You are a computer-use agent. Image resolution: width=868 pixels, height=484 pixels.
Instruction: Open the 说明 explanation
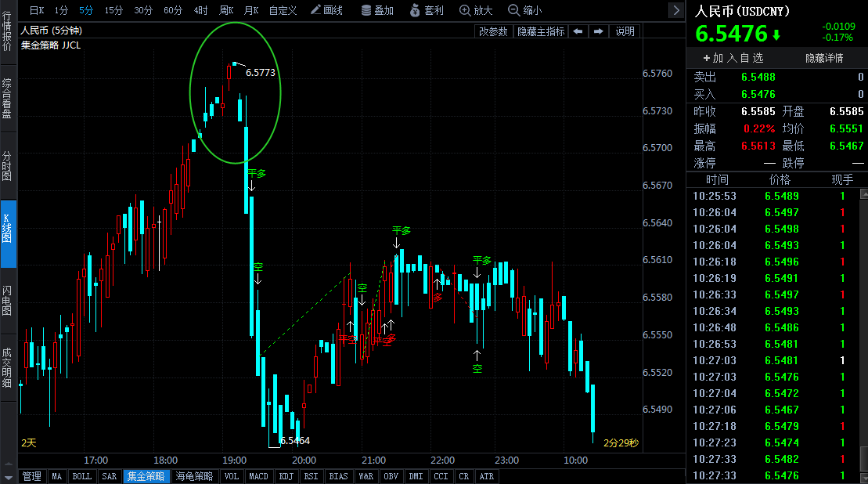[625, 31]
